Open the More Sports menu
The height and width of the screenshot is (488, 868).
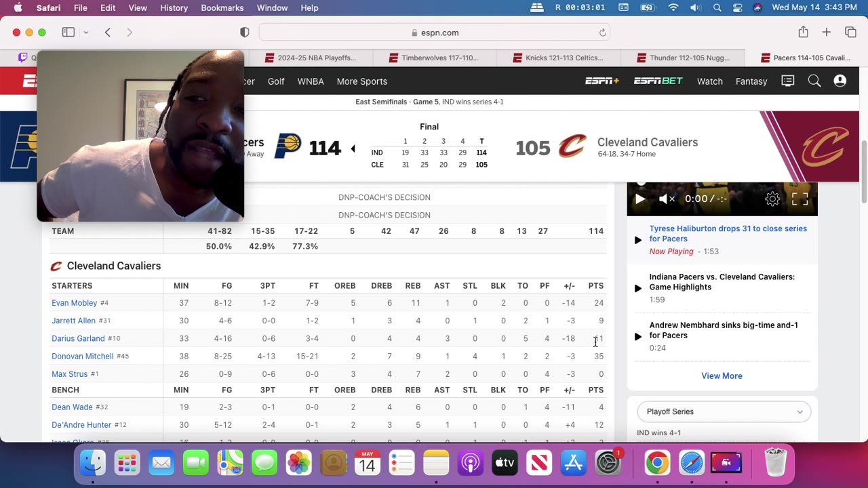click(x=361, y=81)
